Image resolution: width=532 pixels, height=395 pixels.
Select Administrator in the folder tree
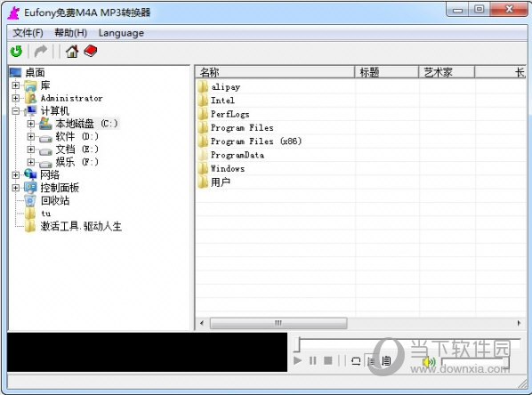(71, 98)
